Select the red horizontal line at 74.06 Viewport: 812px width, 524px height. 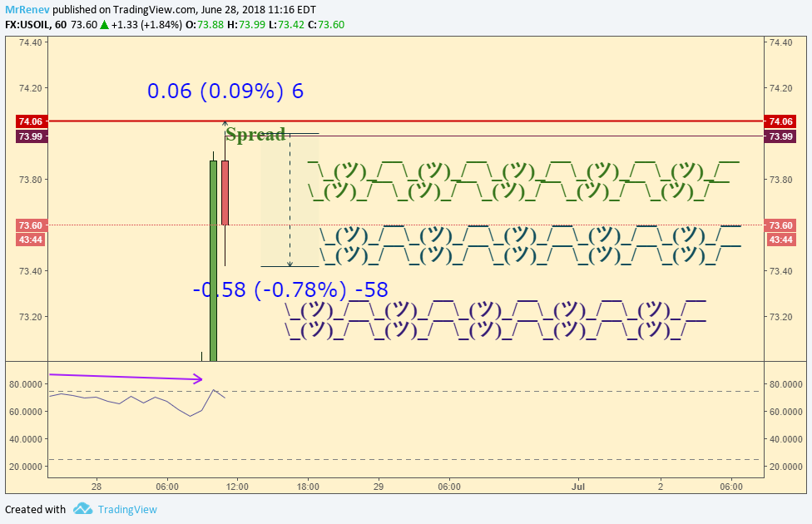405,121
